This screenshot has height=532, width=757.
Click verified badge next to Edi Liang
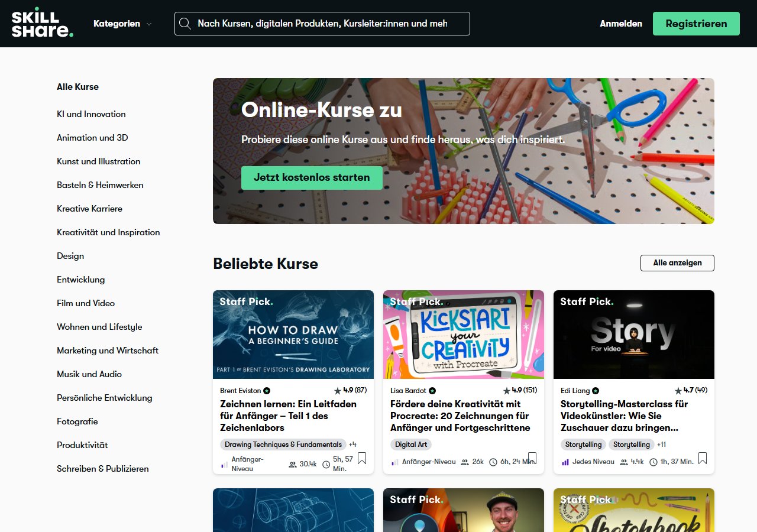click(596, 391)
